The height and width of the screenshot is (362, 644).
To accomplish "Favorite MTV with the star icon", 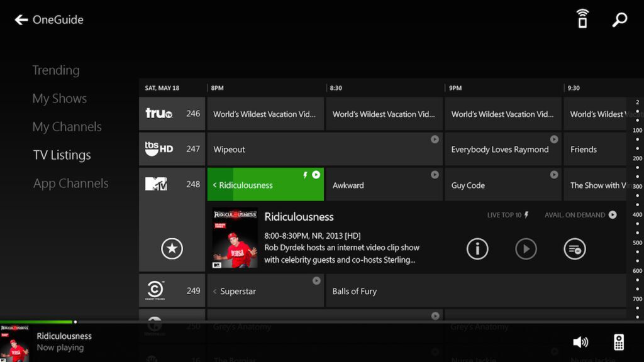I will coord(172,248).
